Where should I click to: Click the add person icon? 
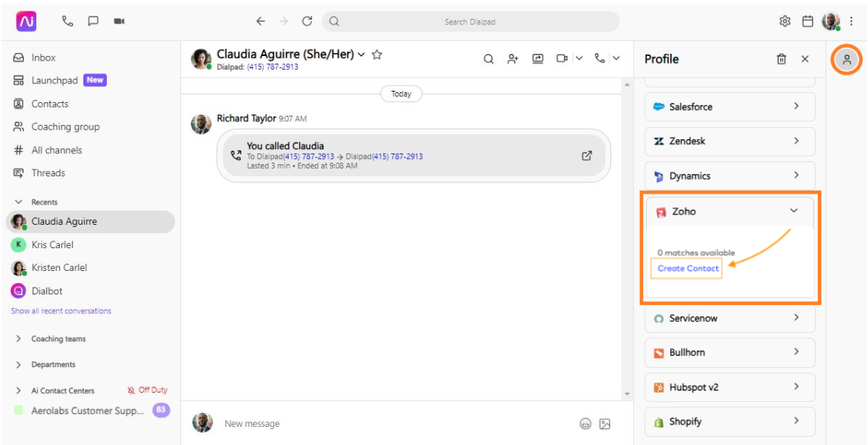click(514, 58)
